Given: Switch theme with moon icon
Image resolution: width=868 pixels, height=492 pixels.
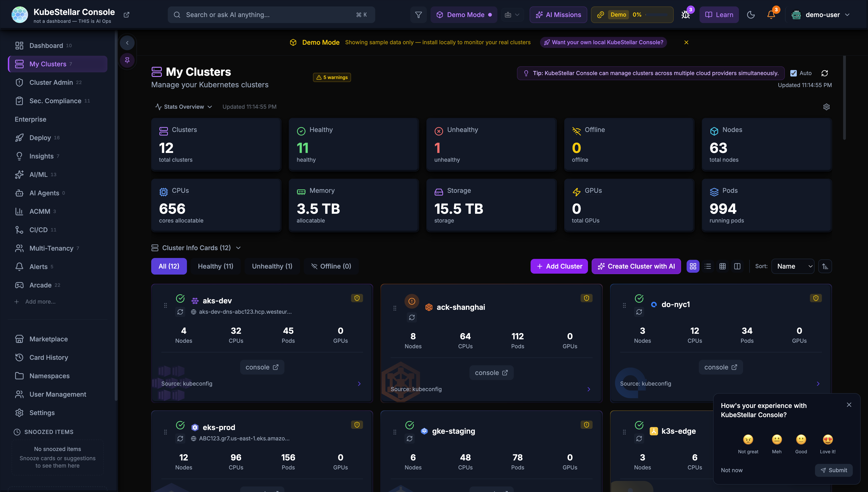Looking at the screenshot, I should click(751, 15).
